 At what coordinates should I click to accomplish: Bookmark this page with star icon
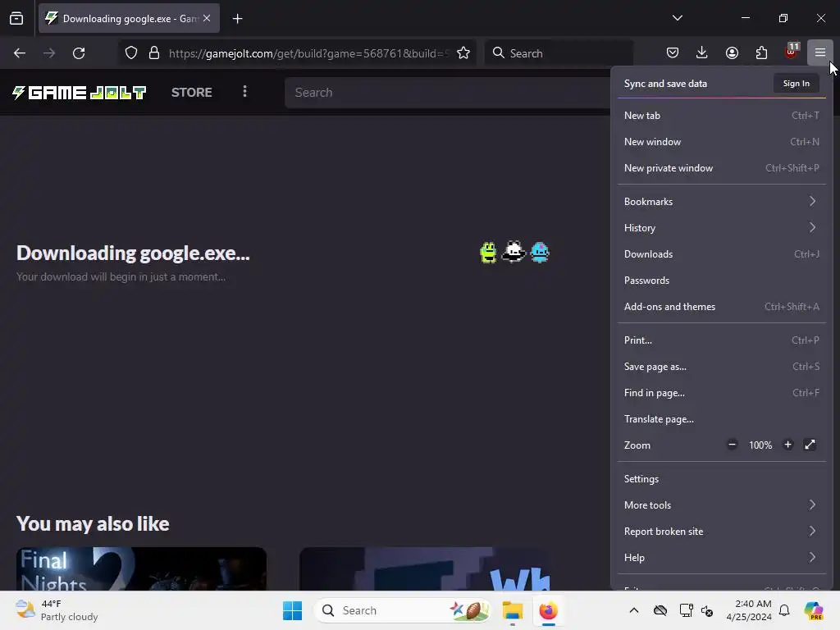pyautogui.click(x=463, y=52)
